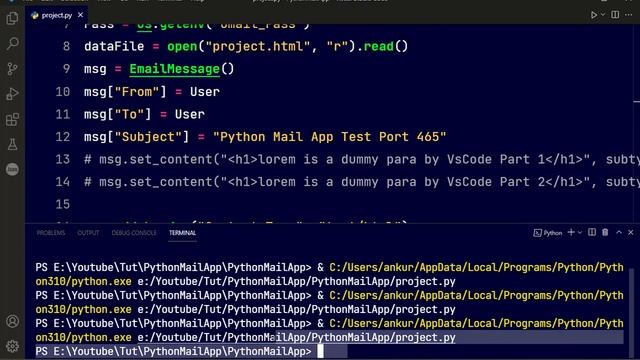
Task: Click "project.html" string on line 8
Action: tap(258, 47)
